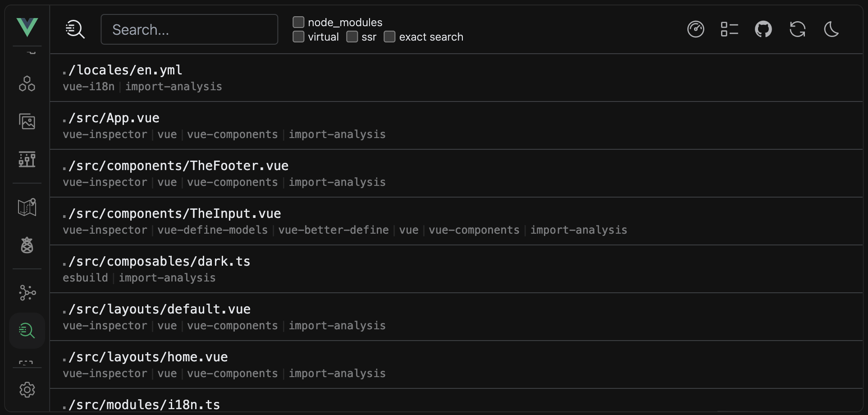The width and height of the screenshot is (868, 415).
Task: Check the ssr checkbox
Action: pyautogui.click(x=352, y=37)
